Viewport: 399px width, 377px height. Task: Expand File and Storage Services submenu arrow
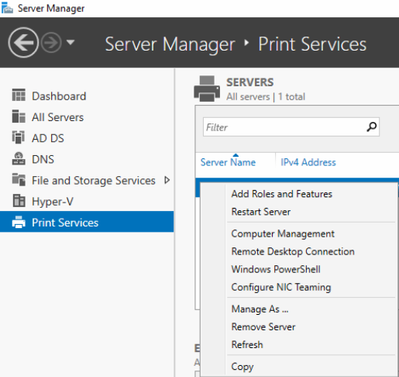pos(167,180)
